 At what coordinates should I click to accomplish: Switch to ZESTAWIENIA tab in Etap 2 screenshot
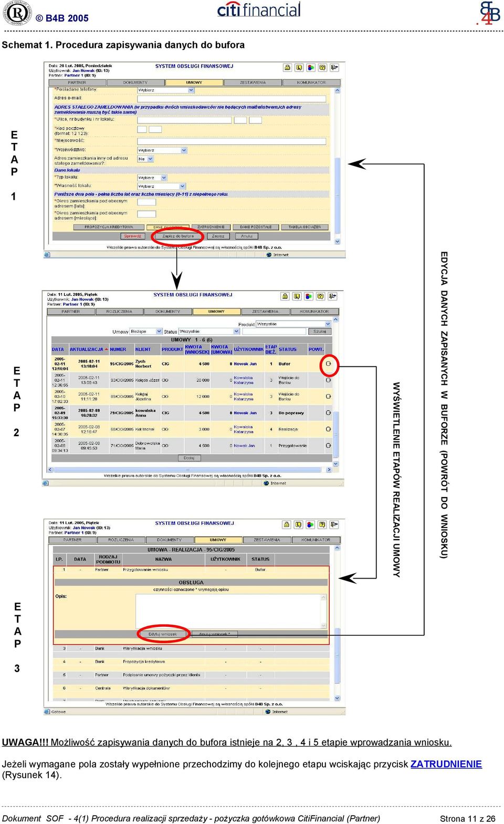(265, 312)
